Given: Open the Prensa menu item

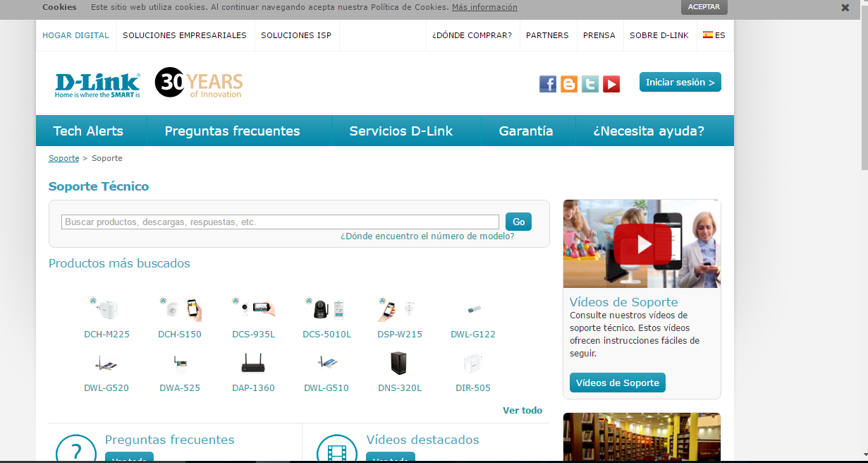Looking at the screenshot, I should [x=599, y=35].
